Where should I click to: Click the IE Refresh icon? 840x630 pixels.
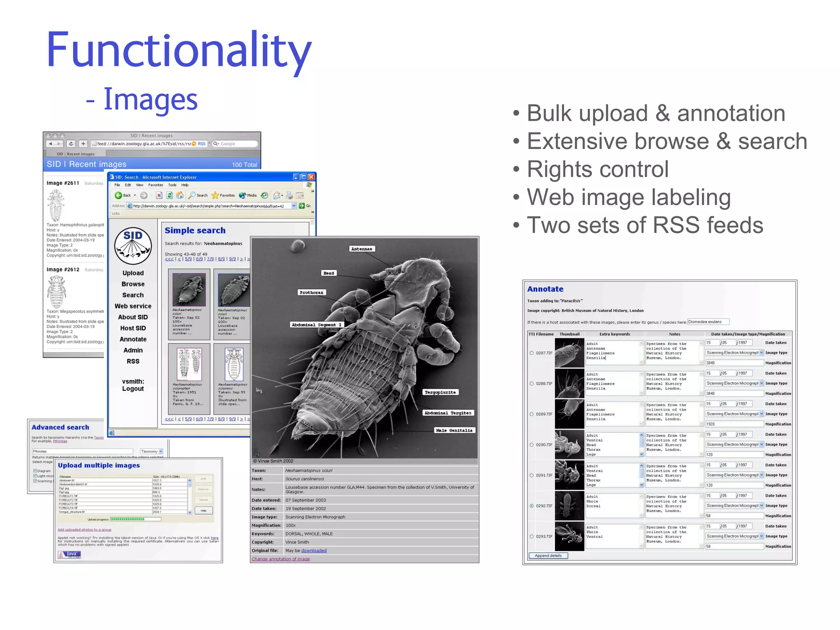tap(169, 195)
